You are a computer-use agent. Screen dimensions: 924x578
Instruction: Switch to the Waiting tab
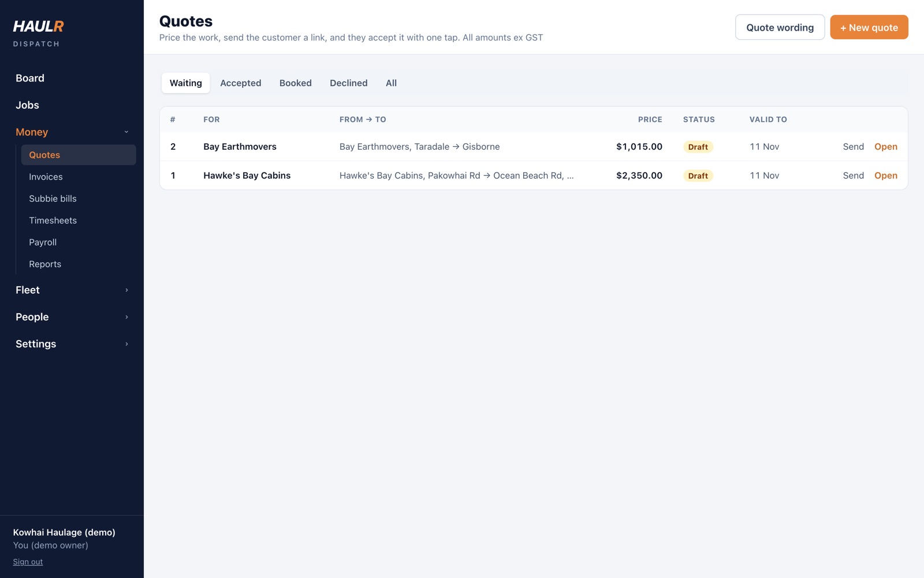pyautogui.click(x=186, y=83)
